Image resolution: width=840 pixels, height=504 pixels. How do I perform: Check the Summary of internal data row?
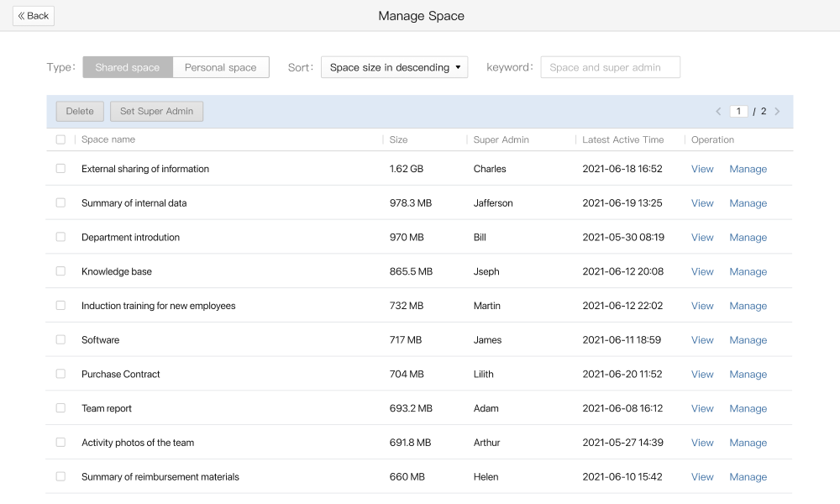point(60,202)
